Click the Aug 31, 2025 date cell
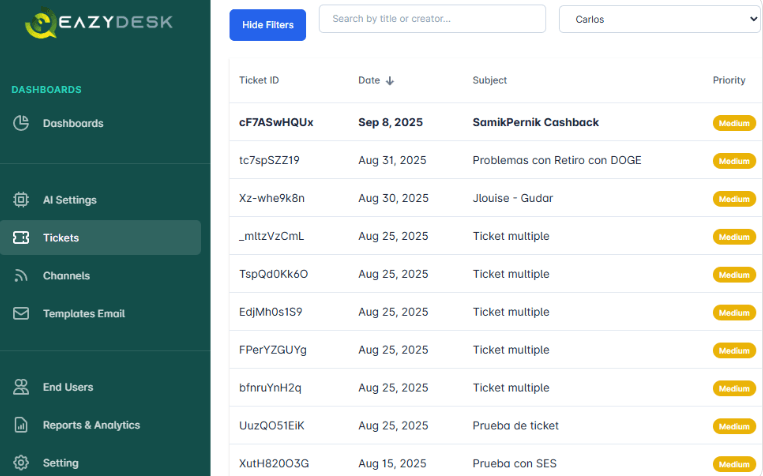The image size is (763, 476). 392,160
